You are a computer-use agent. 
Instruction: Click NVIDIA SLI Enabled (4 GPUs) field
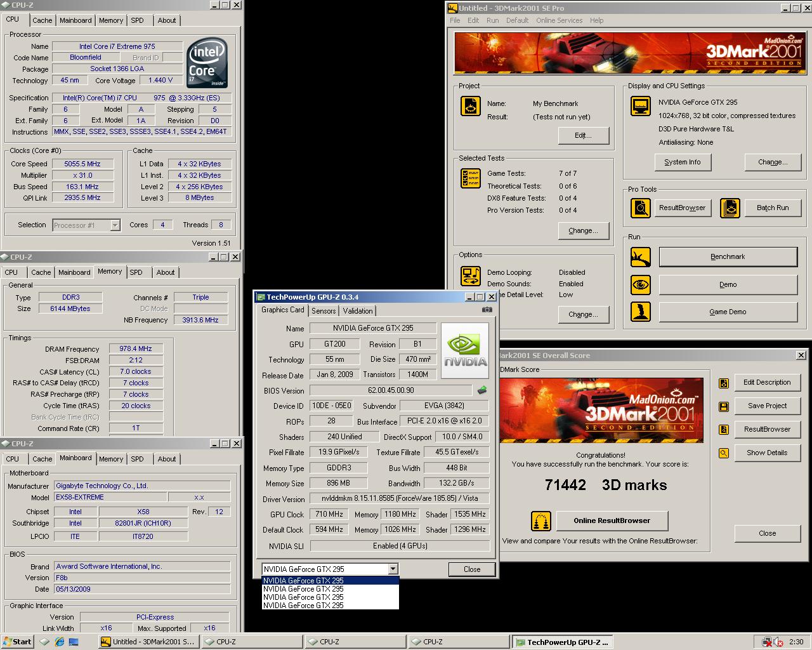[400, 546]
